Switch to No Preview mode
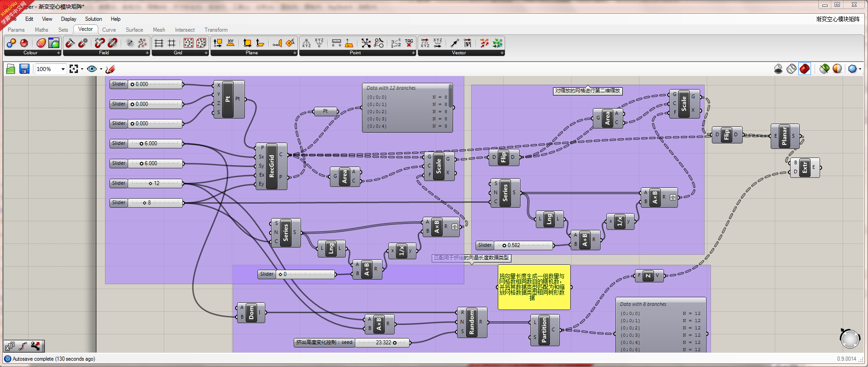The height and width of the screenshot is (367, 868). tap(778, 69)
